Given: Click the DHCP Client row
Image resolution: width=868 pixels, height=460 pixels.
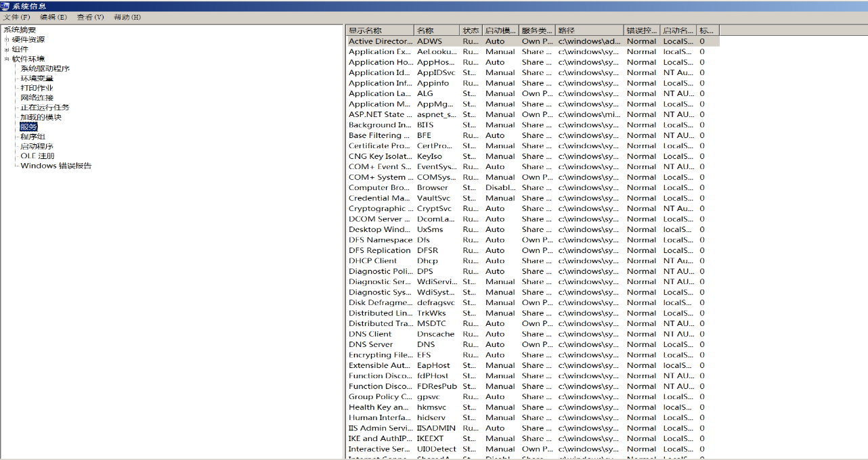Looking at the screenshot, I should (x=533, y=261).
